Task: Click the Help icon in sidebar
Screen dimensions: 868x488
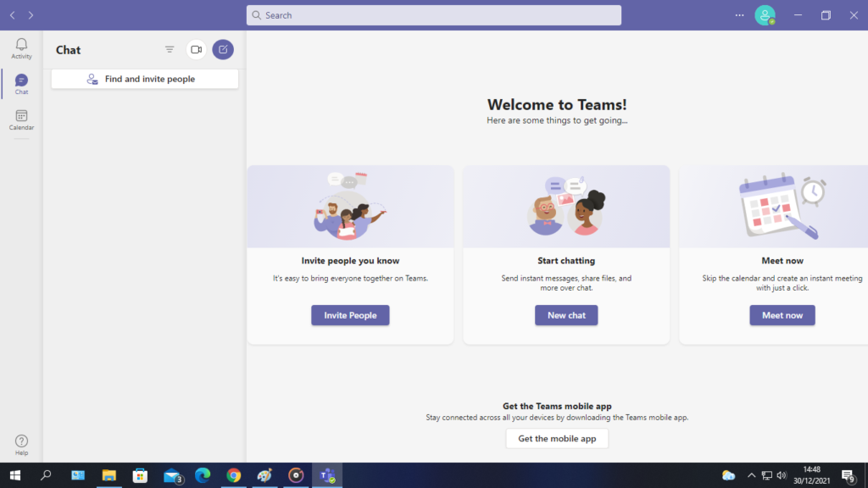Action: point(21,445)
